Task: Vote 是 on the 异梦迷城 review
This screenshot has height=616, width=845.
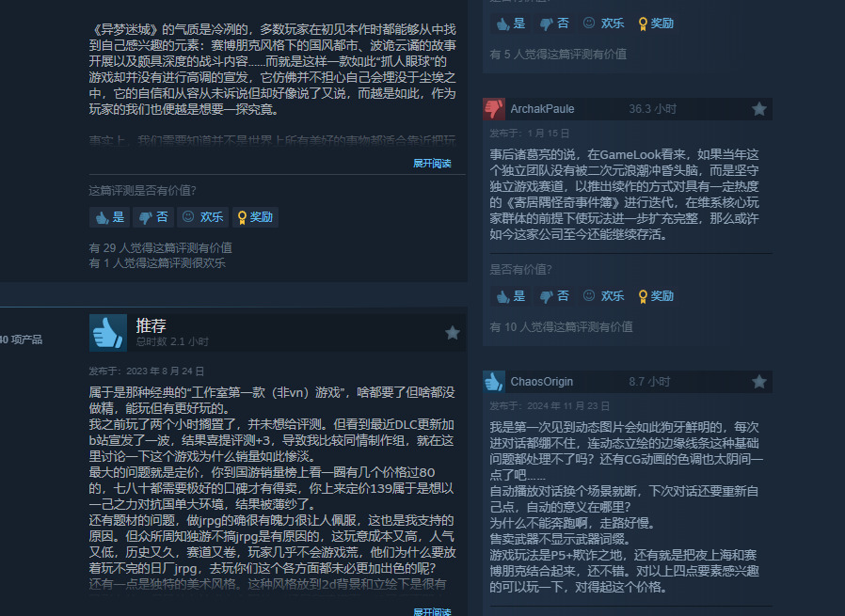Action: [109, 217]
